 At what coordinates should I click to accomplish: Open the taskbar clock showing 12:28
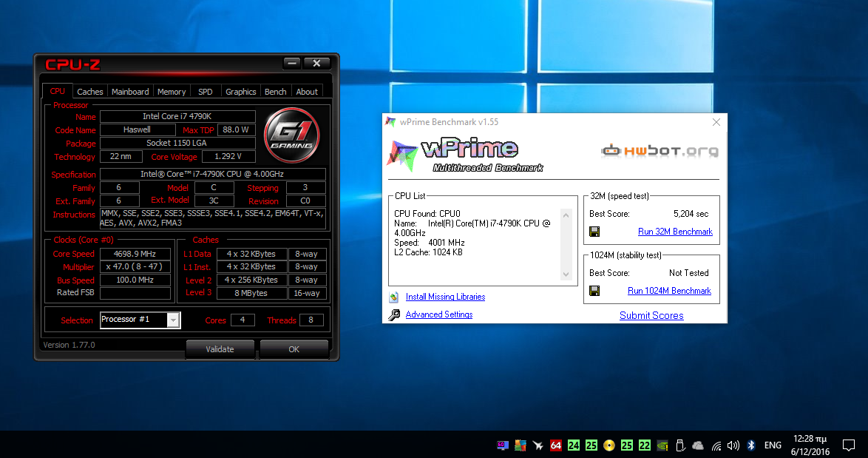pos(810,445)
